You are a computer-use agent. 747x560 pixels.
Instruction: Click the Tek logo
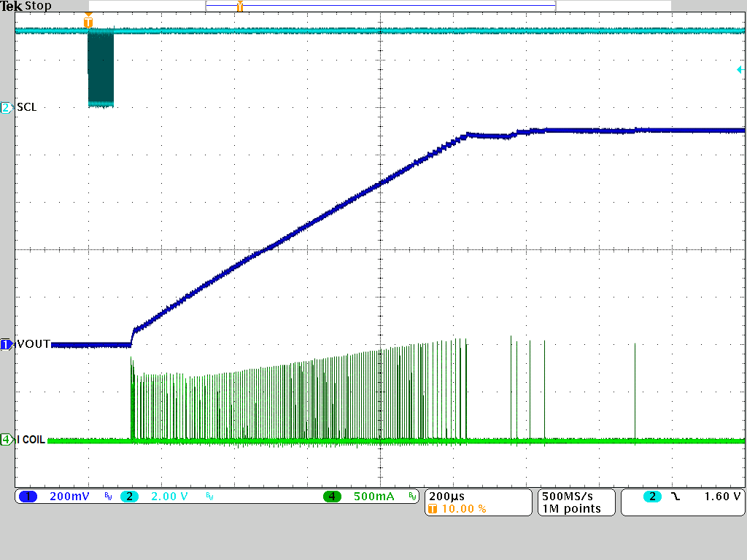coord(13,6)
